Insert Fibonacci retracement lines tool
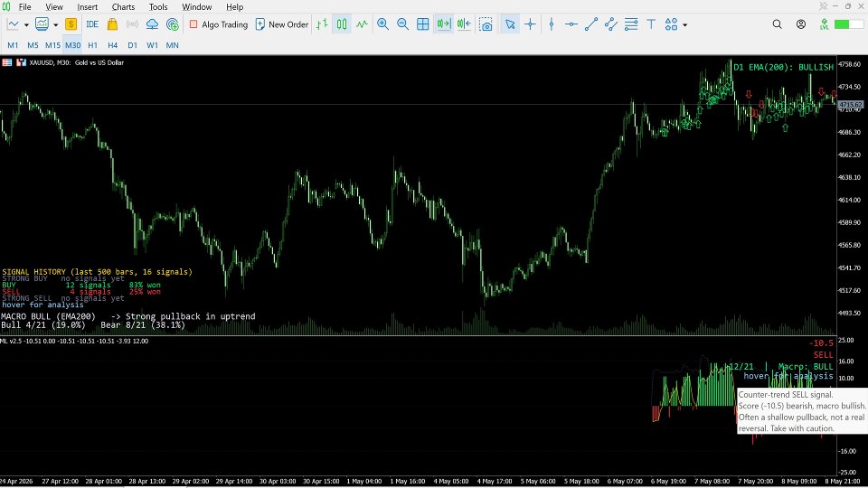 (x=631, y=24)
